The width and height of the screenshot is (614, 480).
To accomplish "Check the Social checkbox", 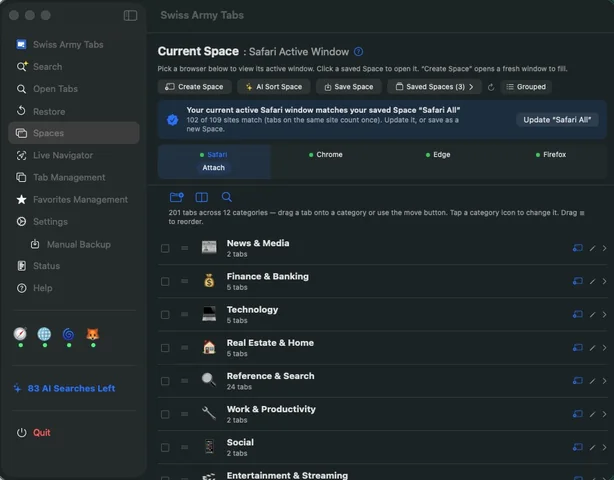I will pyautogui.click(x=165, y=448).
